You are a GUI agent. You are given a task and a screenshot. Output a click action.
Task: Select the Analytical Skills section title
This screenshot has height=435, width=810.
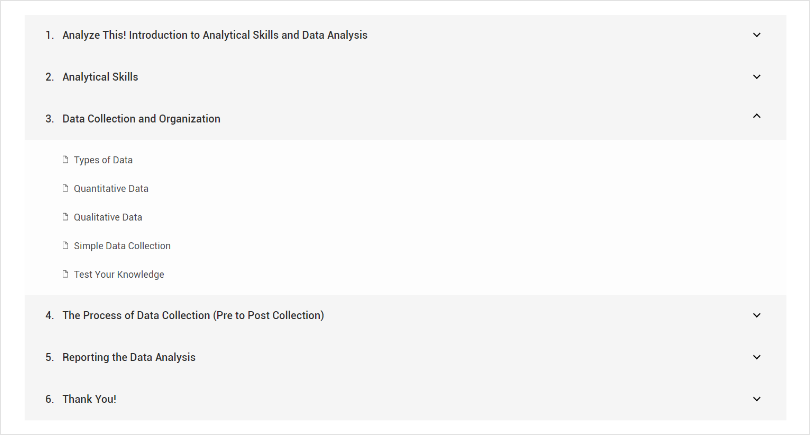click(x=100, y=77)
